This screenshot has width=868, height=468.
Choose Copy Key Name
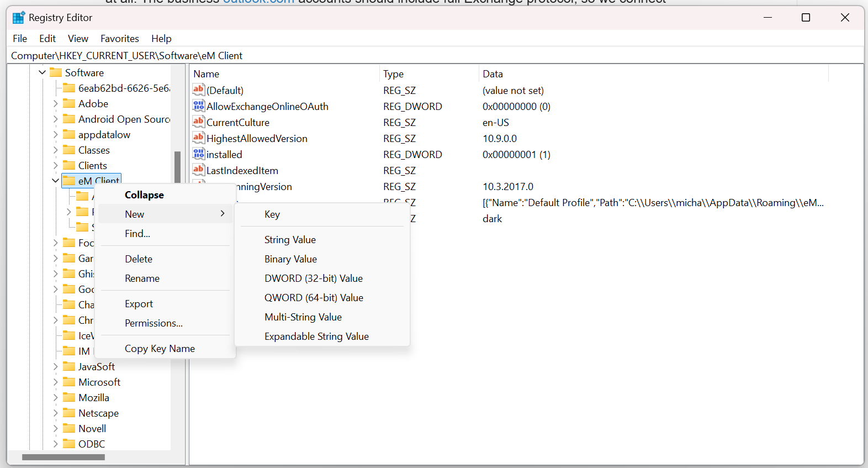166,349
